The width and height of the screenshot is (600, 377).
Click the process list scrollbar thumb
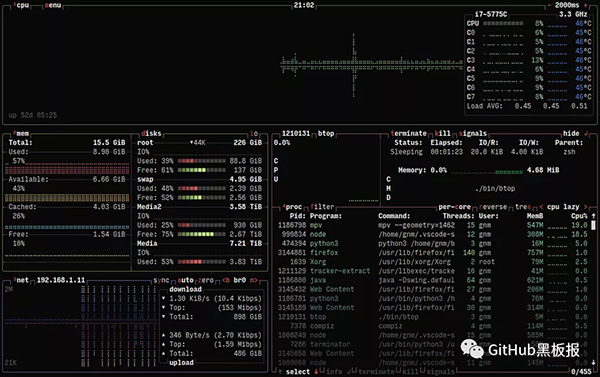[593, 225]
